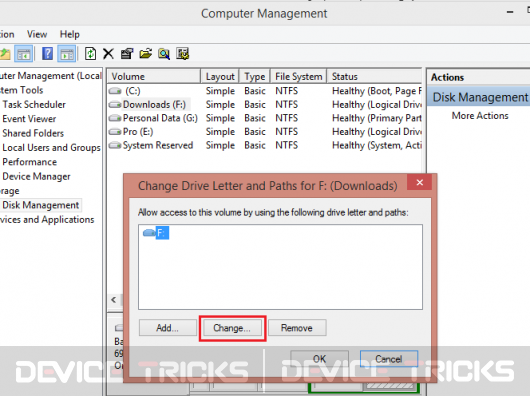The image size is (530, 396).
Task: Select the System Tools tree node
Action: point(22,90)
